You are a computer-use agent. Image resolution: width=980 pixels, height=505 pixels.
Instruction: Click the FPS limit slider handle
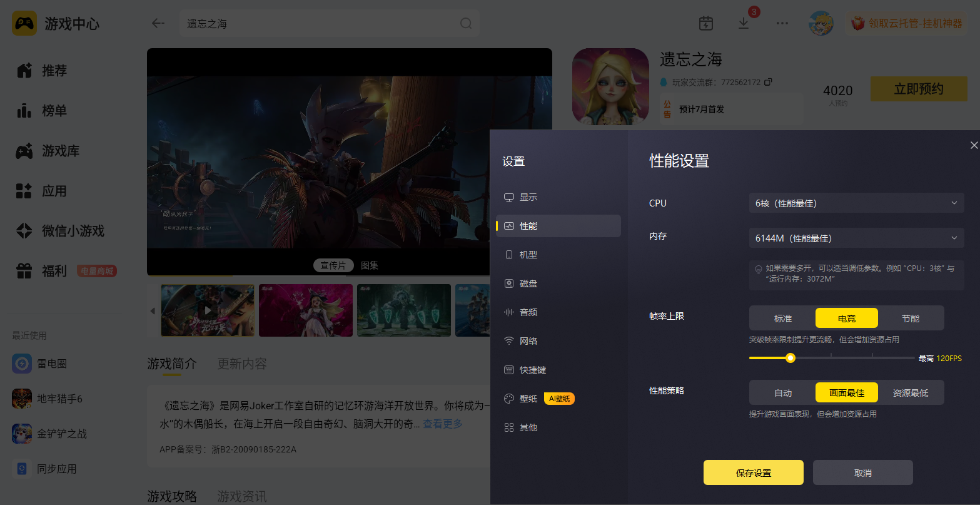coord(791,358)
